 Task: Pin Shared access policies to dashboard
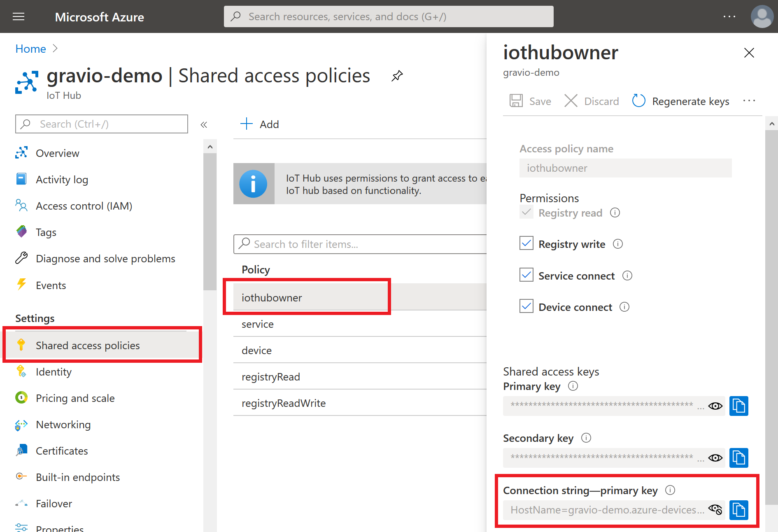tap(396, 76)
